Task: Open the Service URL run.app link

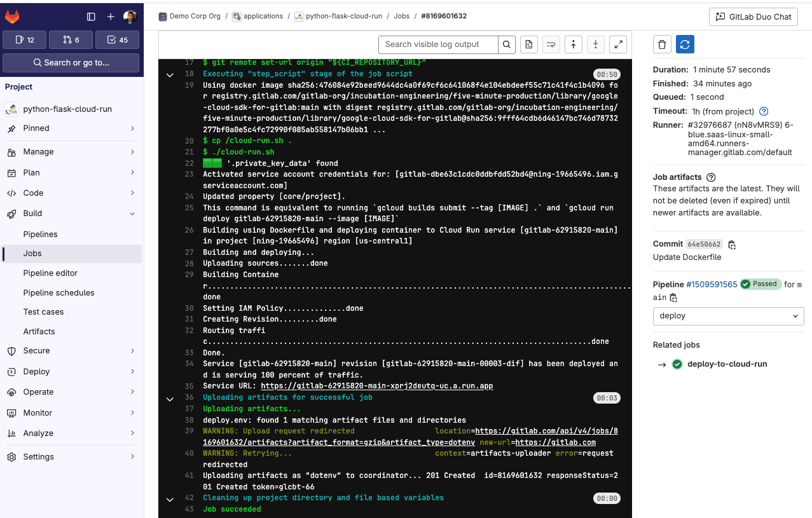Action: pyautogui.click(x=376, y=386)
